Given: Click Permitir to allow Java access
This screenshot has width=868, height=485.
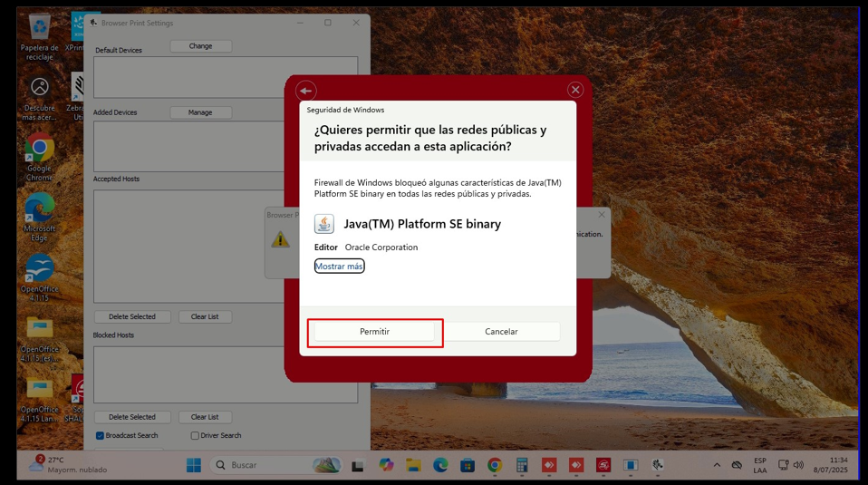Looking at the screenshot, I should 374,332.
